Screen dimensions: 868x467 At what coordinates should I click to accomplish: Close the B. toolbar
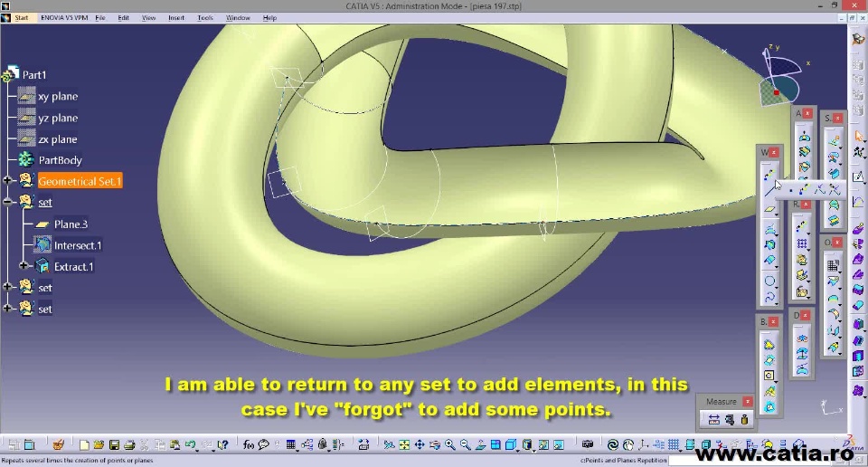tap(773, 321)
